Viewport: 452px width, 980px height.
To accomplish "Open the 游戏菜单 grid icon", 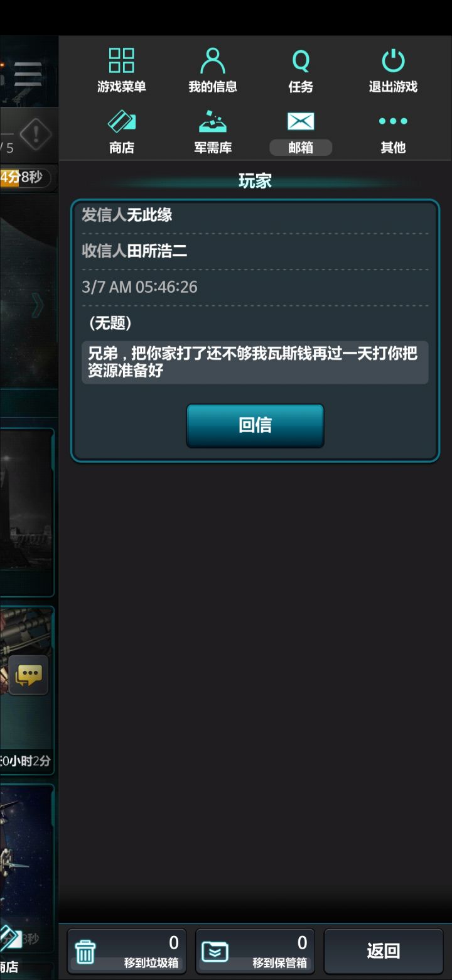I will pyautogui.click(x=121, y=70).
